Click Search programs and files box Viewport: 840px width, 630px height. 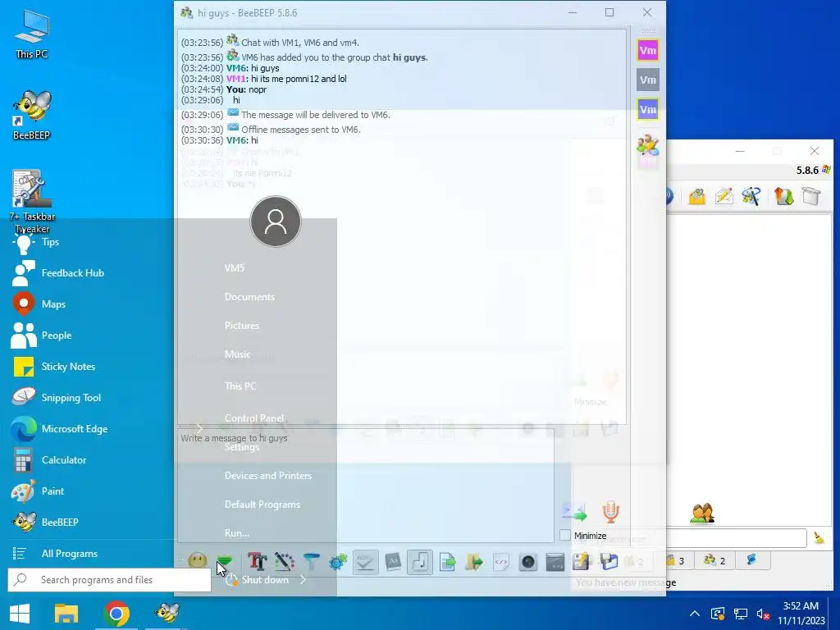(109, 580)
